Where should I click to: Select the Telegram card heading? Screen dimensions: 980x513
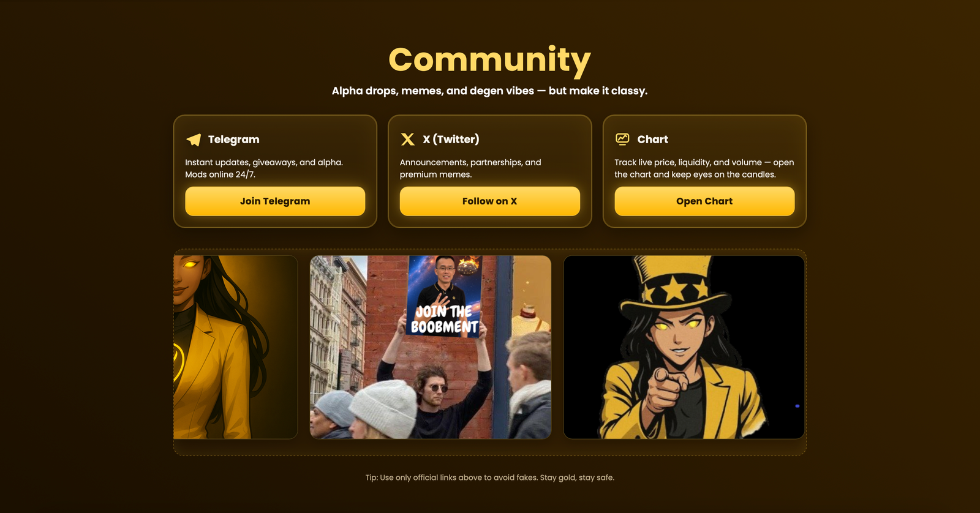pos(233,140)
